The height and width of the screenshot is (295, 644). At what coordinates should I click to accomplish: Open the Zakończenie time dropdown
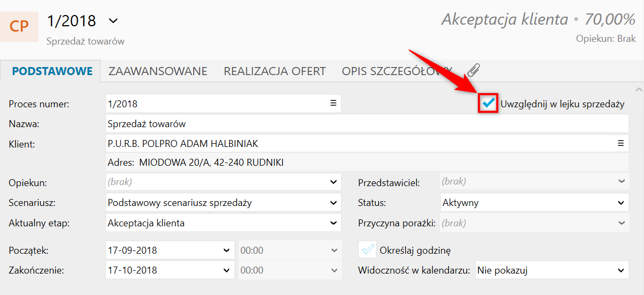[290, 270]
